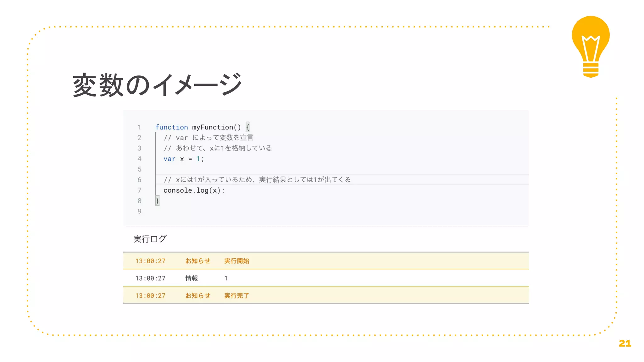Image resolution: width=644 pixels, height=362 pixels.
Task: Click the closing brace on line 8
Action: click(157, 201)
